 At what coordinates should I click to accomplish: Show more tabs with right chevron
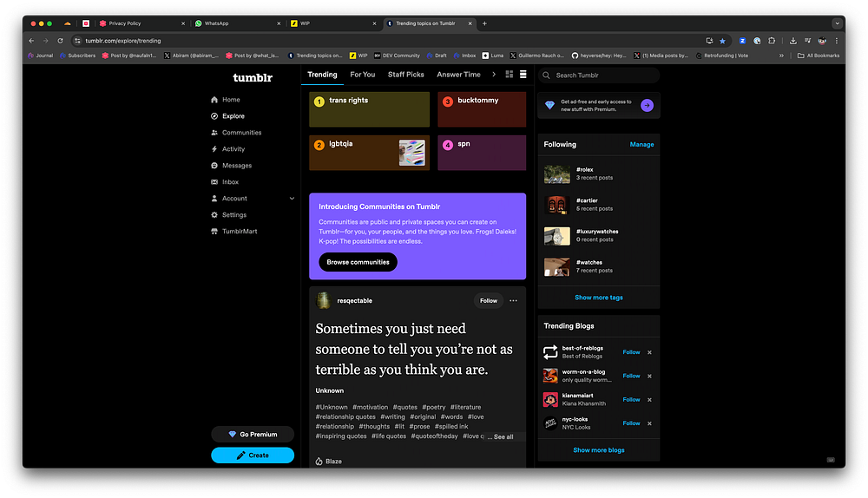pyautogui.click(x=494, y=75)
